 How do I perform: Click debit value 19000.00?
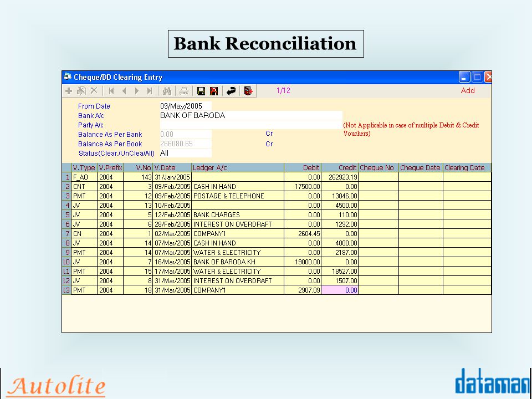303,262
